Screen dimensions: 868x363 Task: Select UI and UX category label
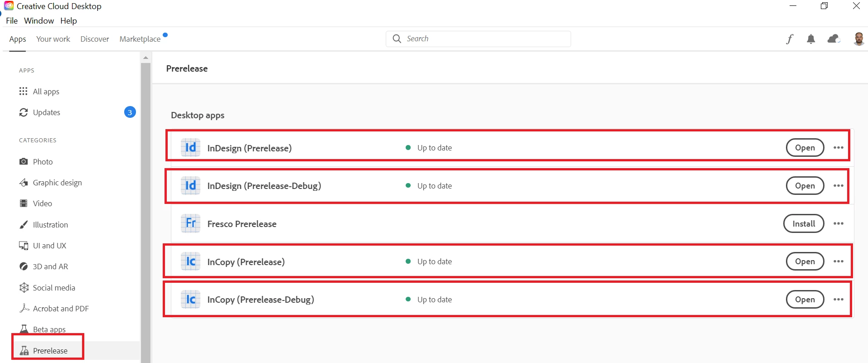(x=49, y=246)
